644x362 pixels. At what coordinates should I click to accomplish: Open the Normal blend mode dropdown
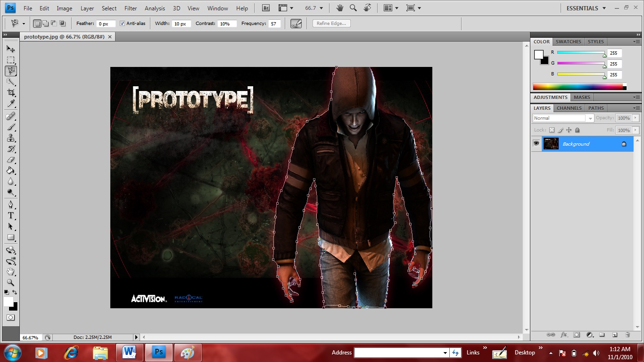tap(563, 118)
